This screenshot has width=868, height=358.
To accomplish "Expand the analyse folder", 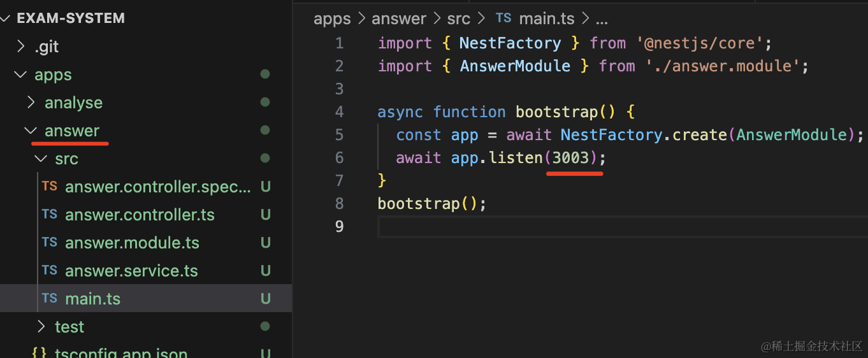I will [x=31, y=103].
